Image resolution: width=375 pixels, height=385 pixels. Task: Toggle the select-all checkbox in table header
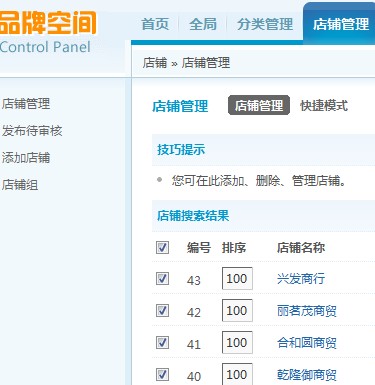click(162, 247)
